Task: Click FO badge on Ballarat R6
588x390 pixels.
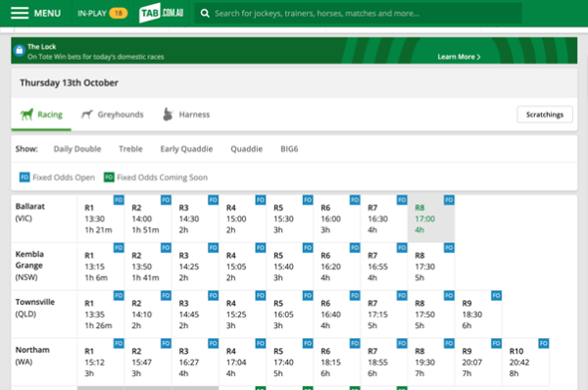Action: [x=355, y=200]
